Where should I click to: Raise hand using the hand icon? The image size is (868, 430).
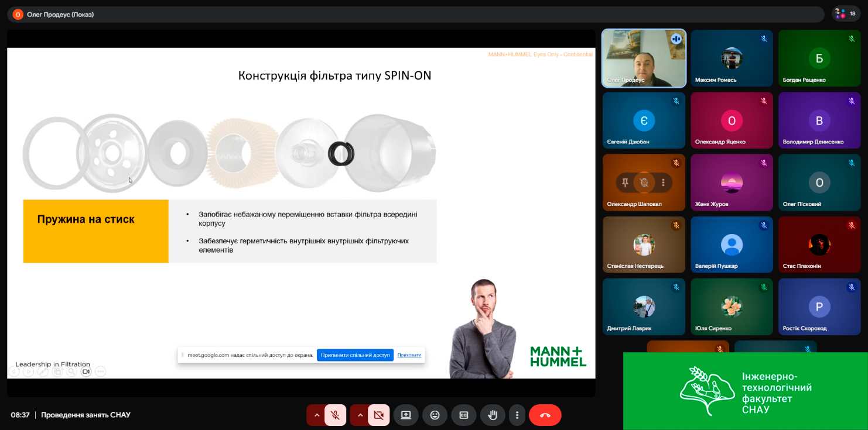(493, 415)
